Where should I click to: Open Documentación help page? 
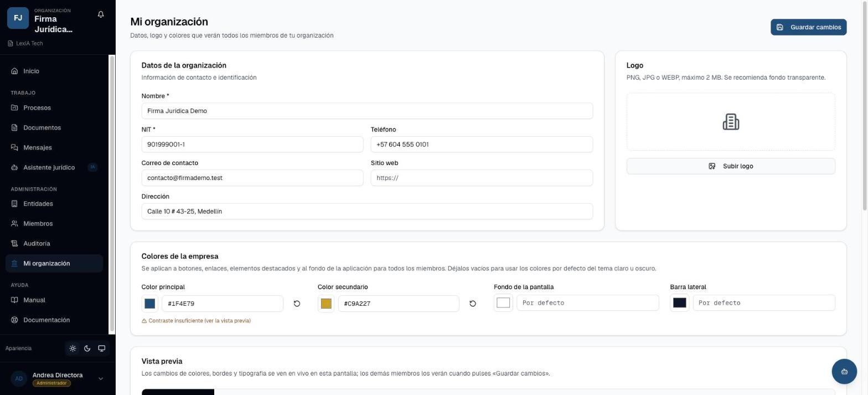pos(54,320)
